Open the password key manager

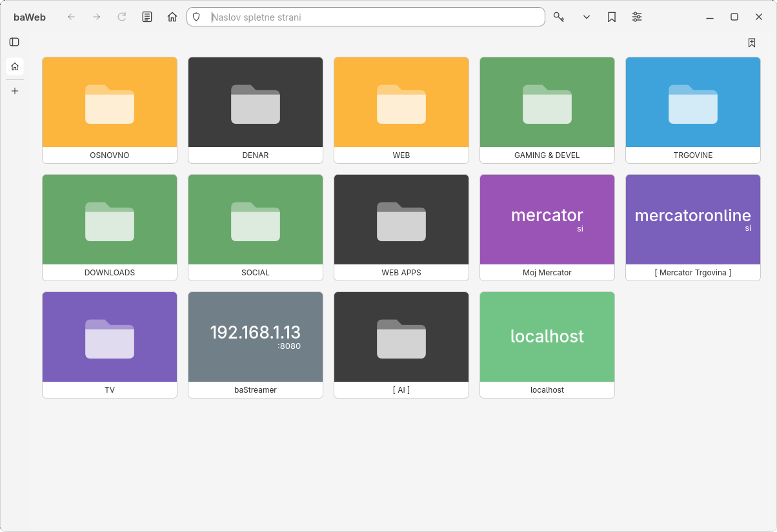559,17
